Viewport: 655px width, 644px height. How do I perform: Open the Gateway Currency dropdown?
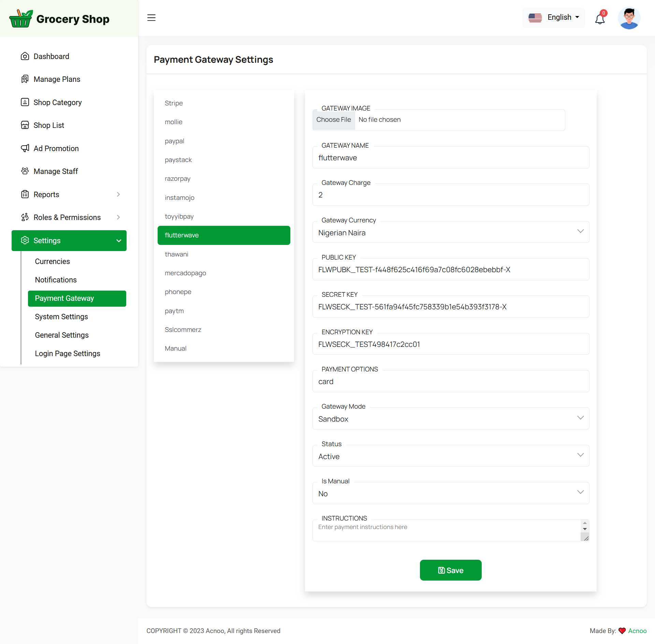pyautogui.click(x=450, y=233)
